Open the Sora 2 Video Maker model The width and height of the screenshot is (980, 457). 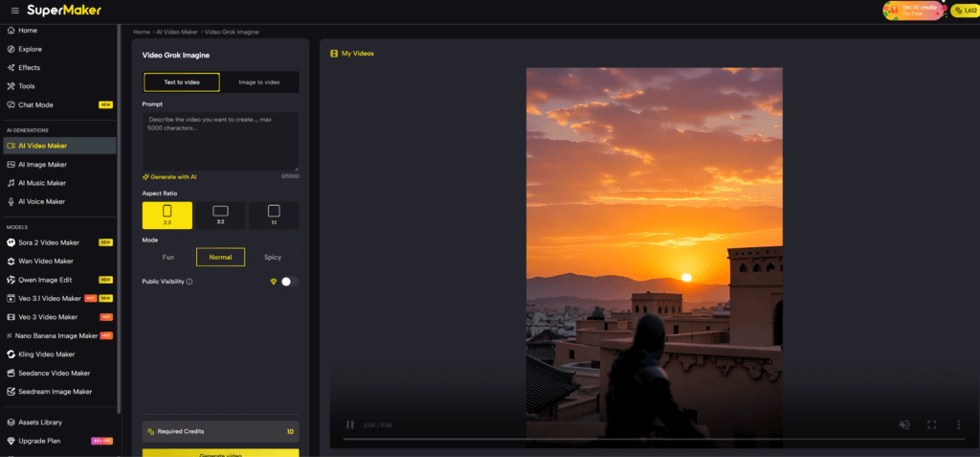pos(49,242)
